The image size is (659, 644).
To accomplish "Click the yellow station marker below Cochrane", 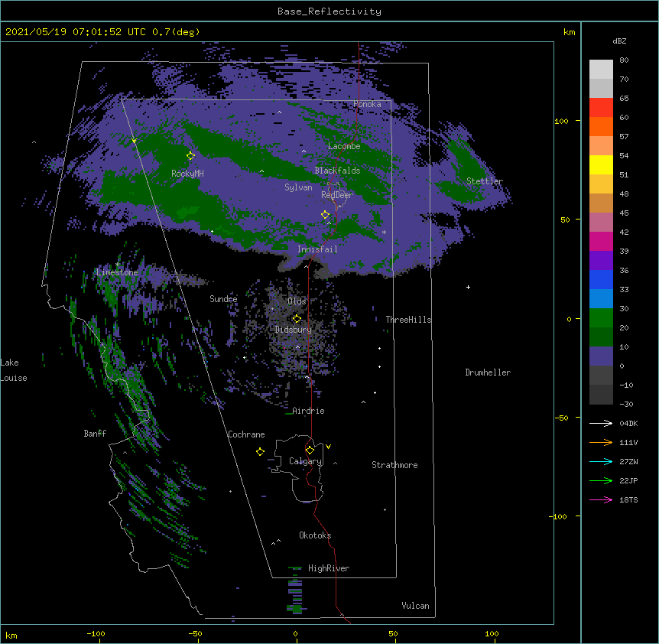I will pyautogui.click(x=260, y=451).
